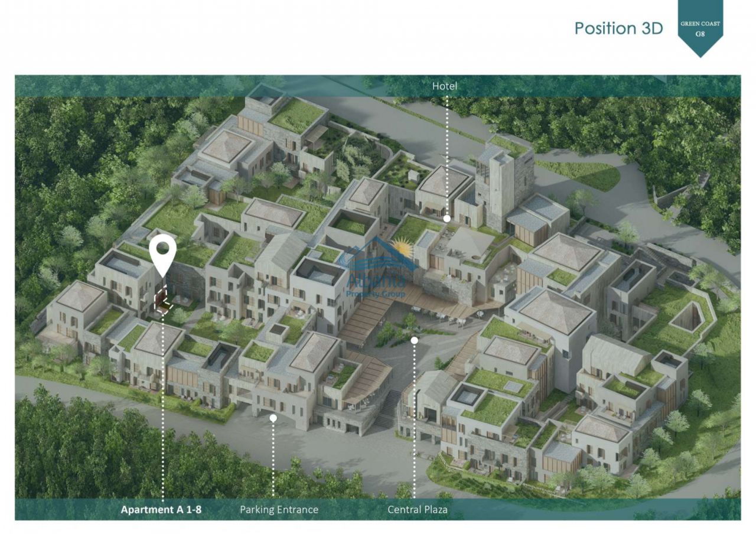Click the sun symbol in the watermark logo
756x534 pixels.
pos(402,247)
